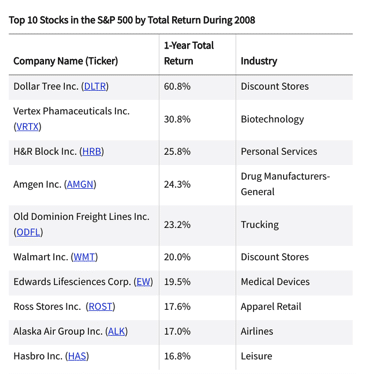The width and height of the screenshot is (378, 384).
Task: Click the ALK ticker link
Action: point(116,331)
